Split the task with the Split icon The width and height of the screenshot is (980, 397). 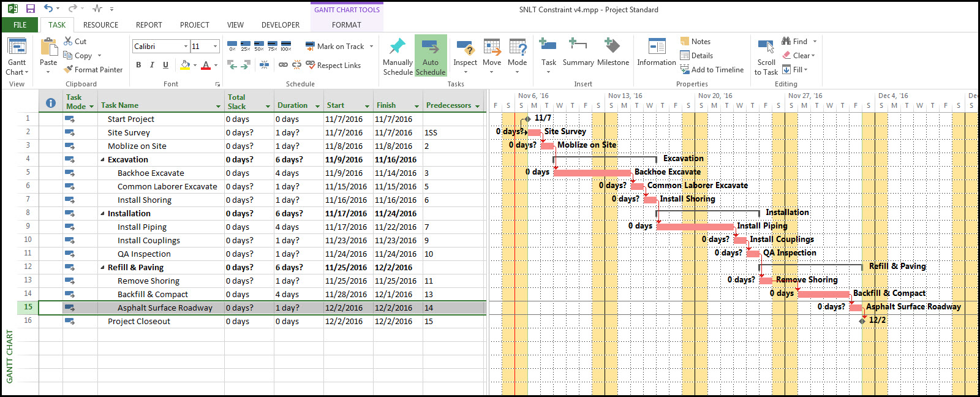tap(264, 64)
